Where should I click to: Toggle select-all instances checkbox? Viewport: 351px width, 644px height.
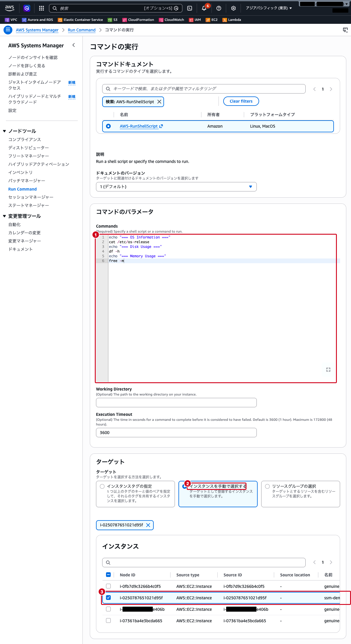108,575
